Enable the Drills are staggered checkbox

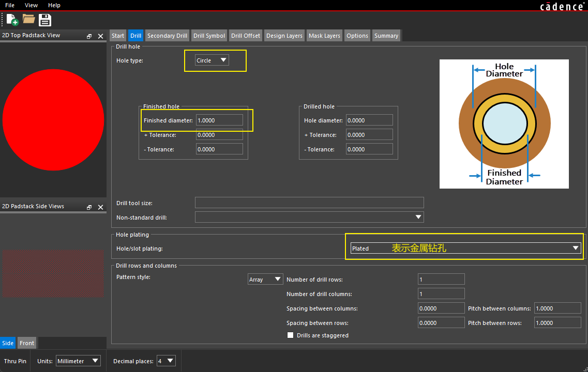click(290, 335)
